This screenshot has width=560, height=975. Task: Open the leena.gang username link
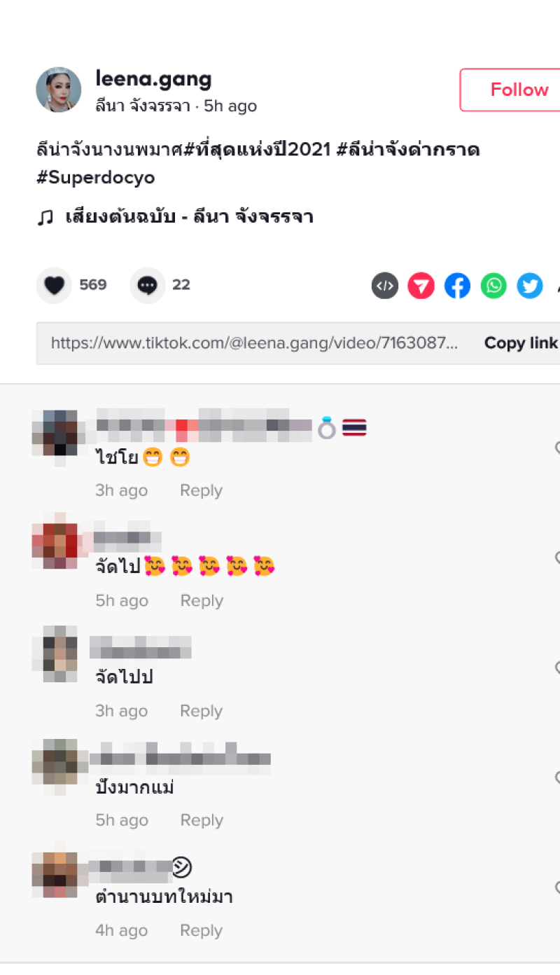[x=154, y=78]
